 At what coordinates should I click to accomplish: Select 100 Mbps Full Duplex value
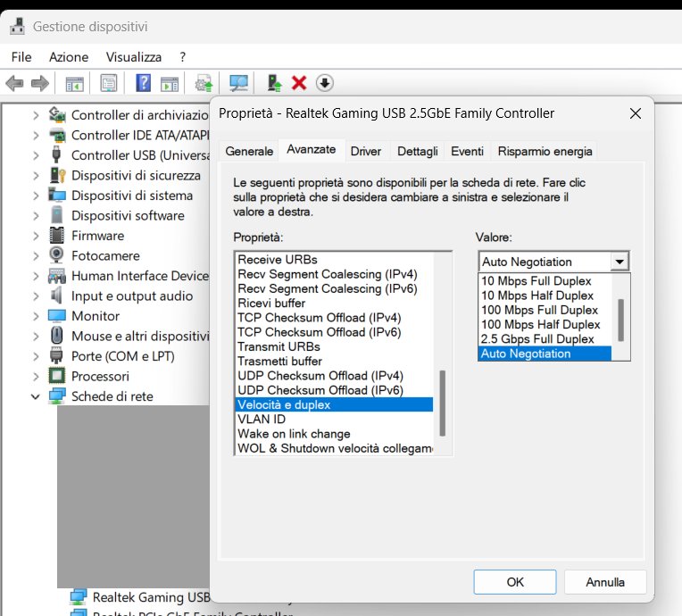click(x=545, y=310)
